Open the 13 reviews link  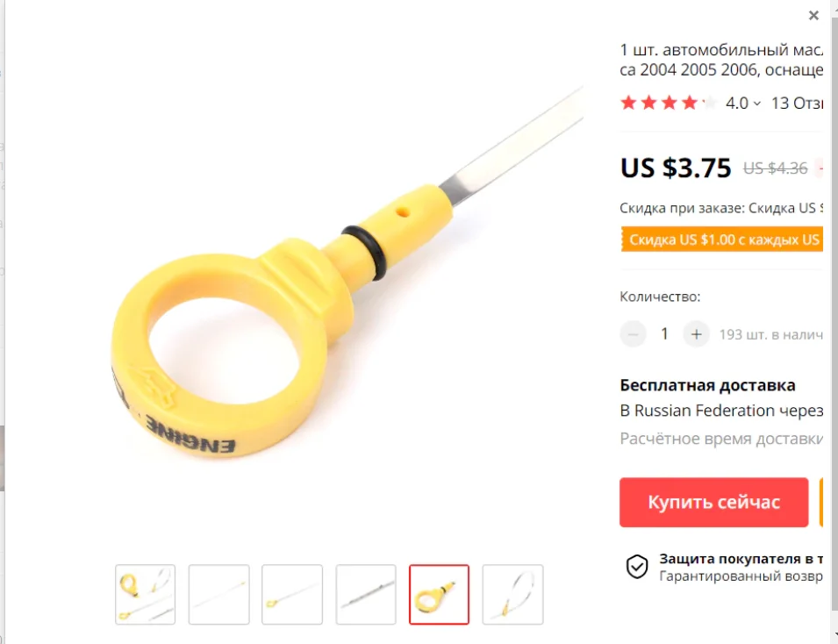796,104
